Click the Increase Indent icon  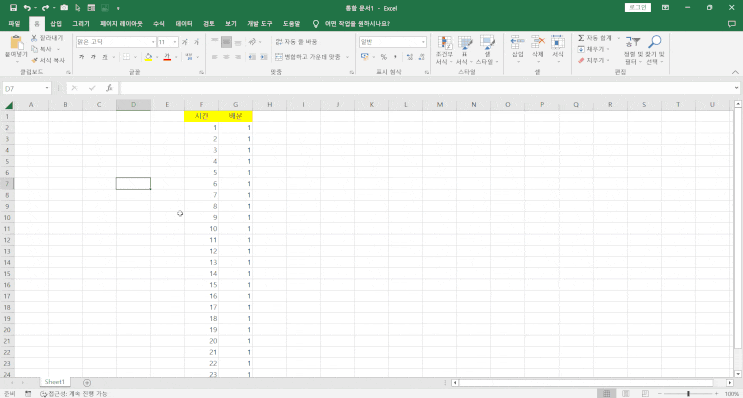(264, 57)
